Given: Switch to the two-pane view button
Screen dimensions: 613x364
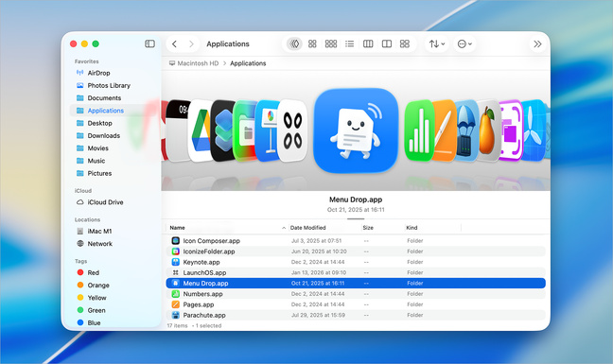Looking at the screenshot, I should click(387, 43).
